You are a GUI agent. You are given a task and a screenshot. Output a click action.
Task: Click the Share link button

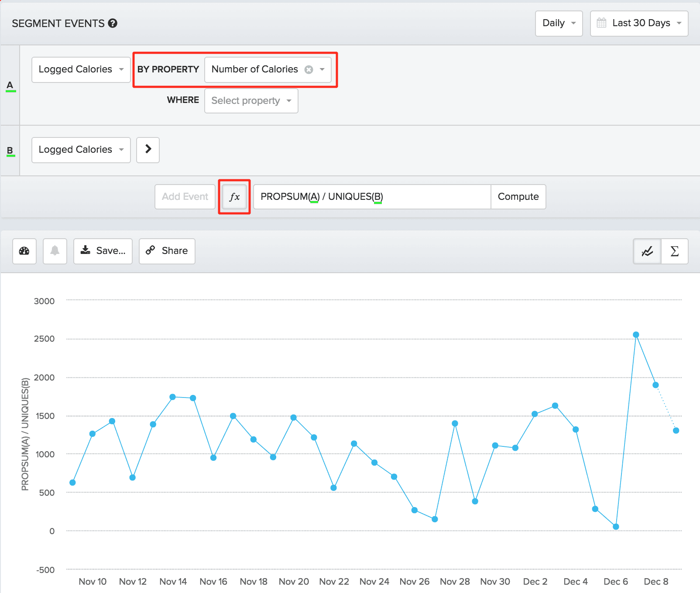point(167,251)
